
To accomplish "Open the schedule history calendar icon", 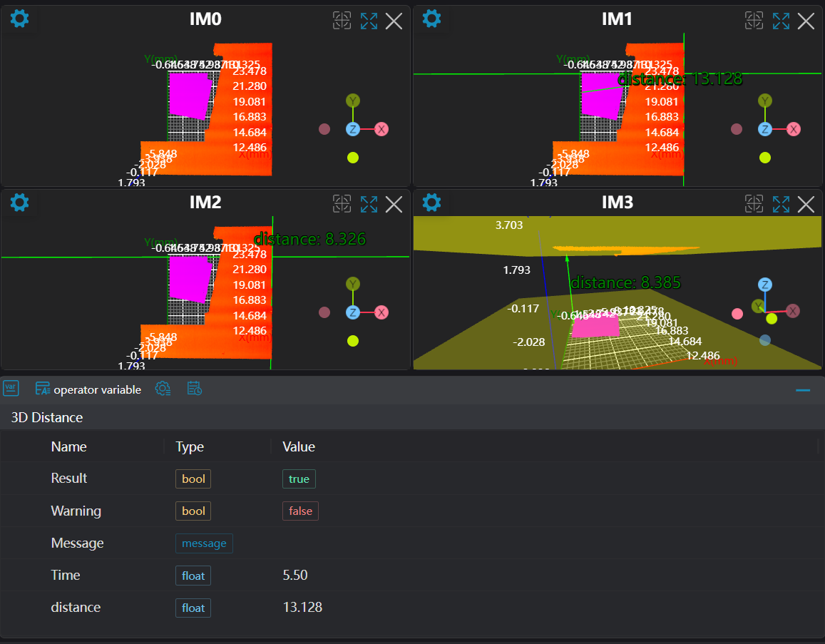I will [x=195, y=389].
